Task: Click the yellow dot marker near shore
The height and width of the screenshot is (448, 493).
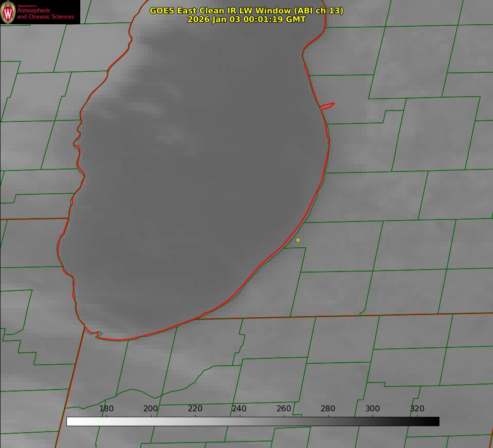Action: [x=298, y=240]
